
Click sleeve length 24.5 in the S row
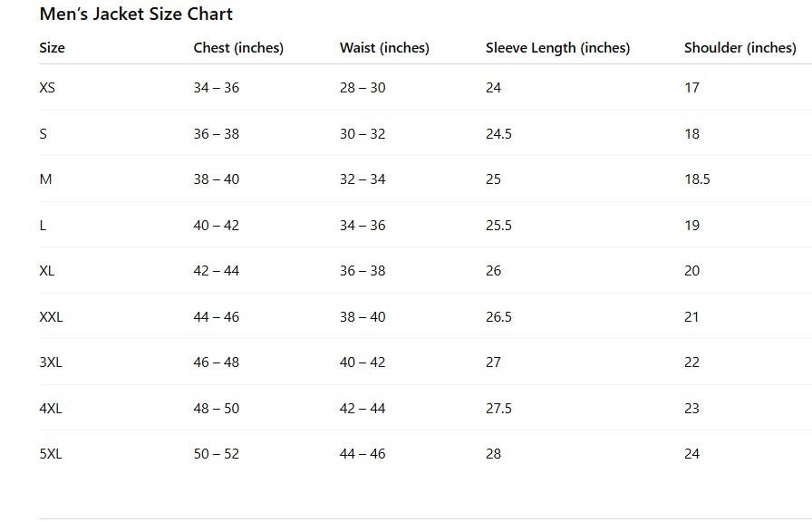tap(498, 134)
